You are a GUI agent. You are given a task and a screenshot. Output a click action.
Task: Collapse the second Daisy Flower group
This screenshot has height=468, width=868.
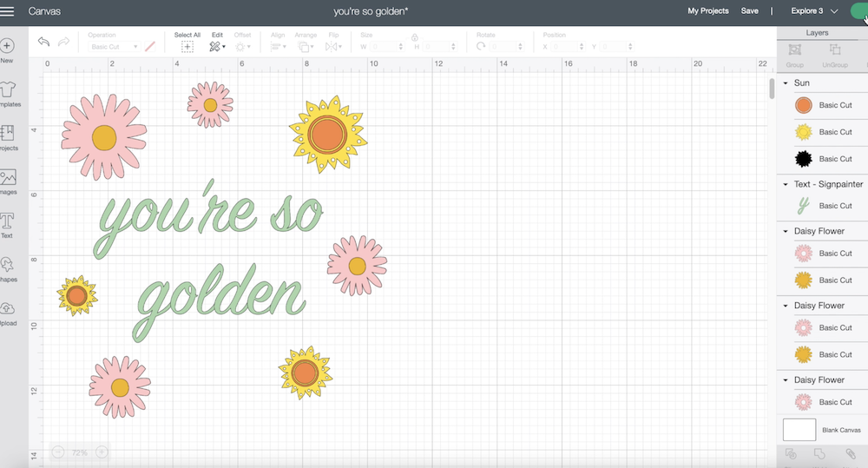786,306
